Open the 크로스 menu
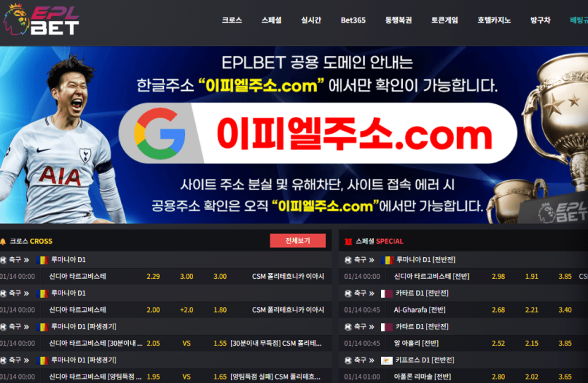This screenshot has width=588, height=383. 232,20
